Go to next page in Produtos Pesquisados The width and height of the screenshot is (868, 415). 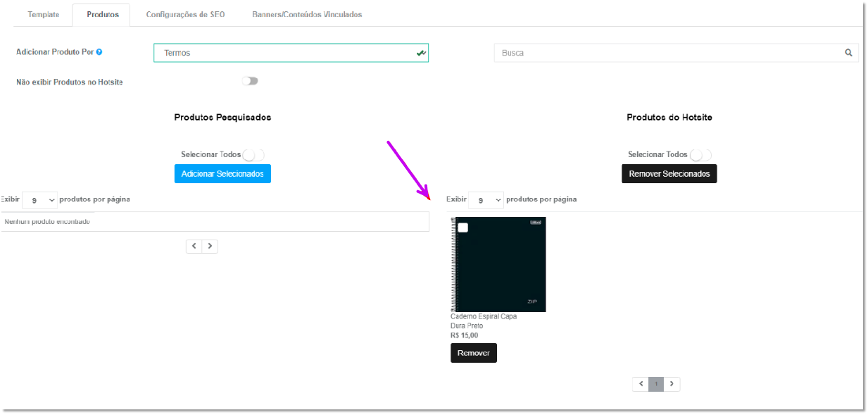click(210, 246)
